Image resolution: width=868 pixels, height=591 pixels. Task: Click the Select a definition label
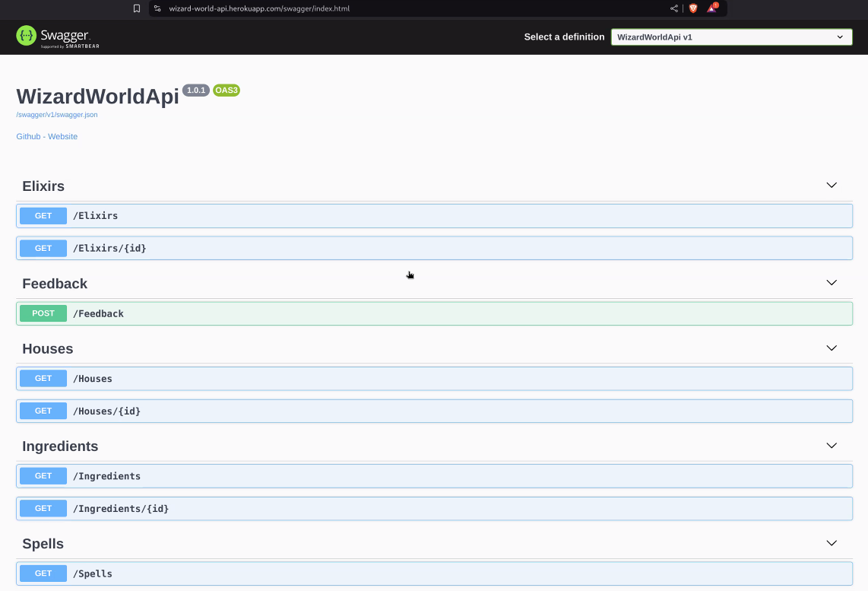[x=564, y=37]
